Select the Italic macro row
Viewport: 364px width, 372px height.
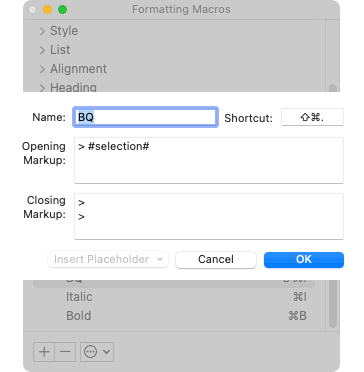pos(174,297)
